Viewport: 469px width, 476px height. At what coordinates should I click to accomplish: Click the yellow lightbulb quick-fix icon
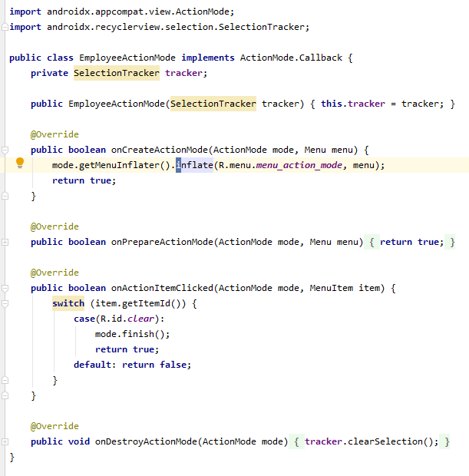tap(20, 163)
